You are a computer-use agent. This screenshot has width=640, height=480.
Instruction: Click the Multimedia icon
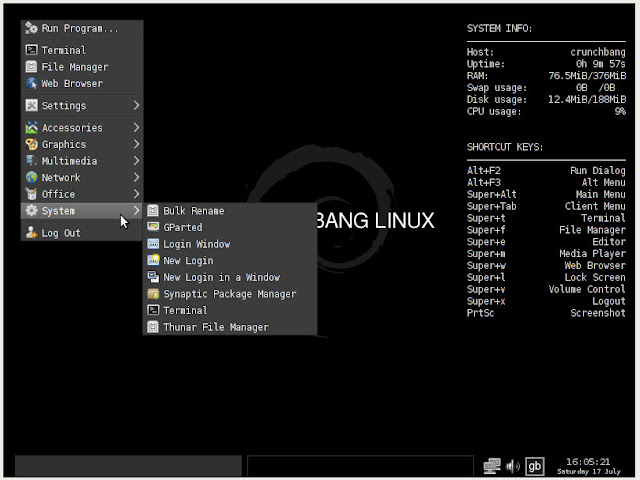pos(31,161)
